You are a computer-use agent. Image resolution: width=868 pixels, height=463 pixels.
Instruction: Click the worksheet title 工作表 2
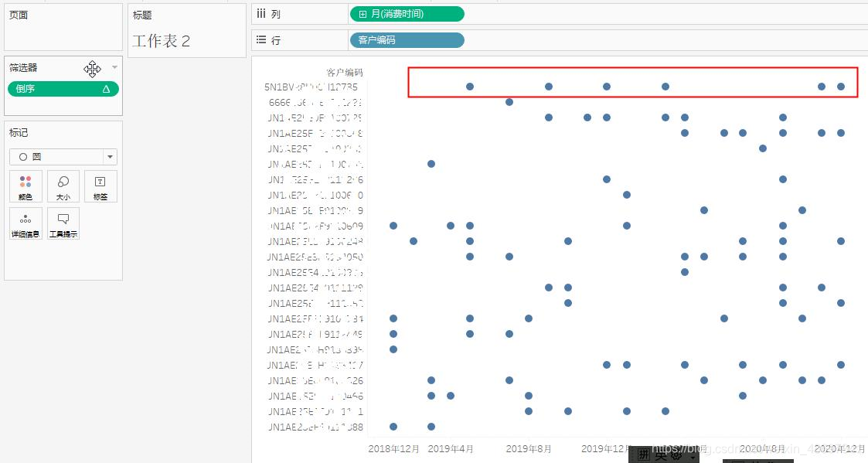click(161, 41)
